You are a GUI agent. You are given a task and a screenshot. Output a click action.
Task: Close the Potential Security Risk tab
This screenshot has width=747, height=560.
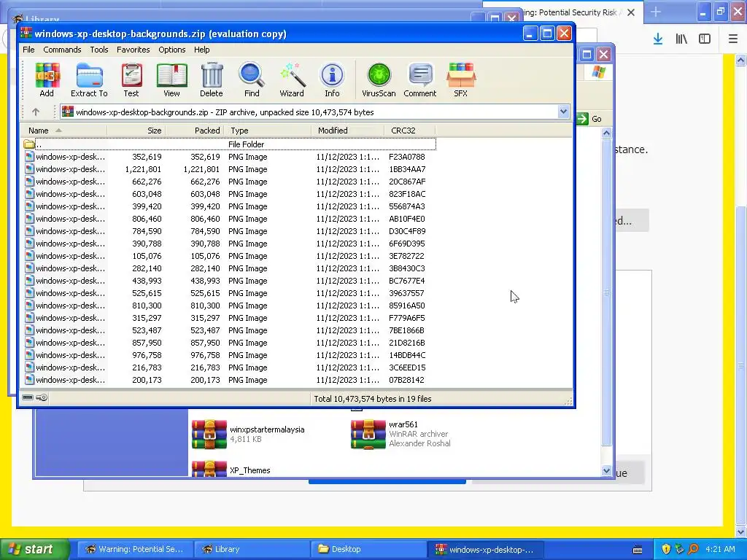[x=631, y=12]
